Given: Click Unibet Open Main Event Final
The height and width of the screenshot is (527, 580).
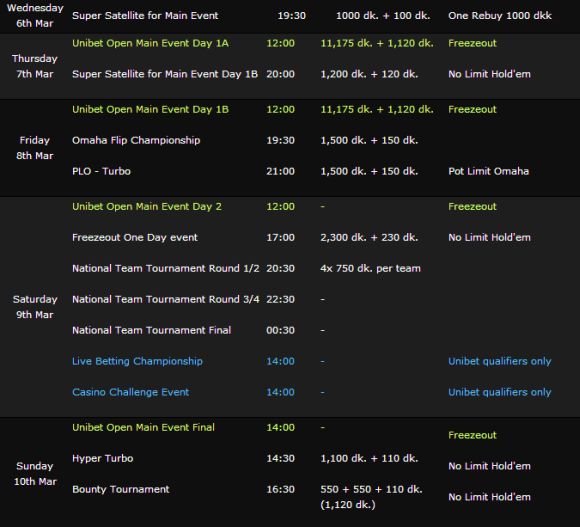Looking at the screenshot, I should point(143,428).
